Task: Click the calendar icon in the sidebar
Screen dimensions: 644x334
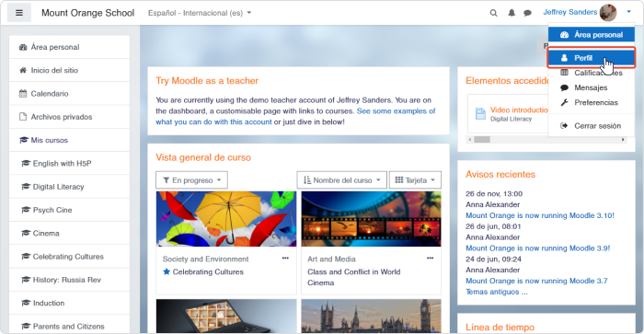Action: 23,94
